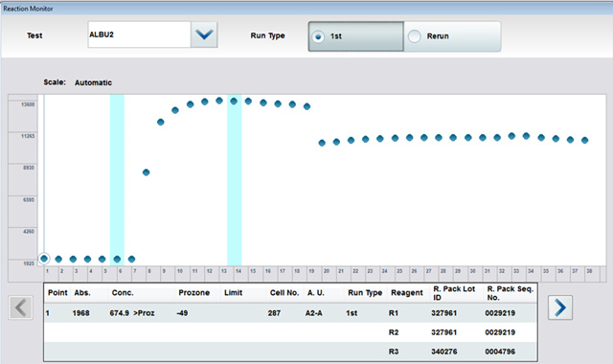Click the Point column header
This screenshot has width=613, height=364.
(x=57, y=293)
